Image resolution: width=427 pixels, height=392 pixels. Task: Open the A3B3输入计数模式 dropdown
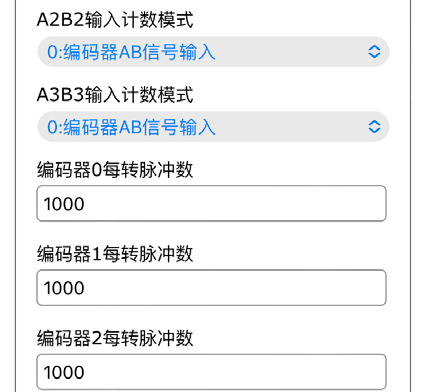(x=213, y=127)
